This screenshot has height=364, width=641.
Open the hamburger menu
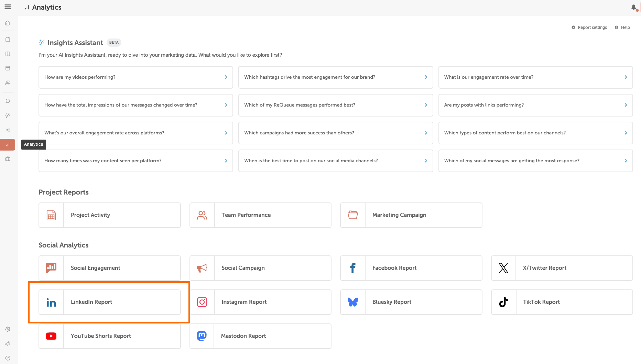[x=8, y=7]
